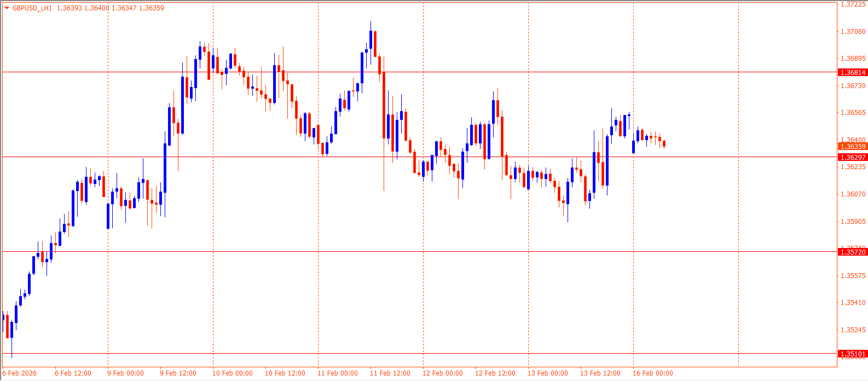Click the 6 Feb 12:00 time label

[73, 373]
